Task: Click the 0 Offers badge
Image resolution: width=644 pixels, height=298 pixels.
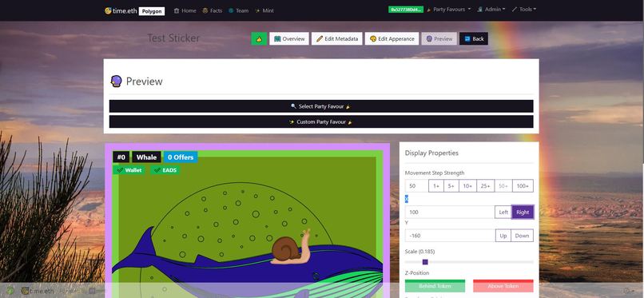Action: click(x=181, y=157)
